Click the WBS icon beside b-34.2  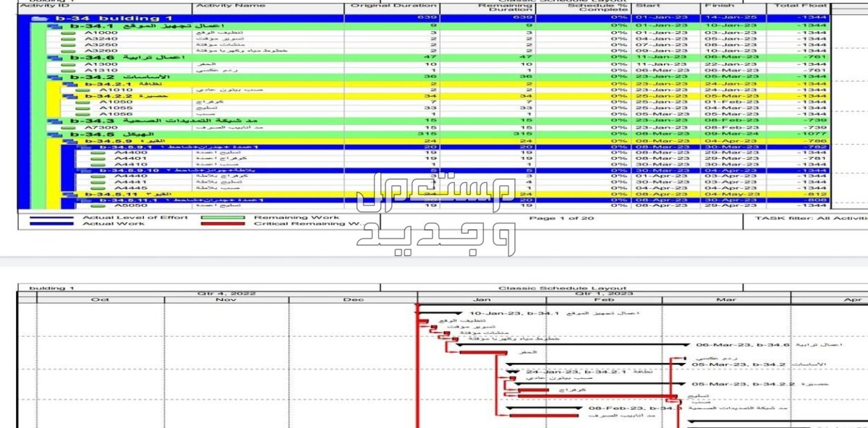pos(54,77)
